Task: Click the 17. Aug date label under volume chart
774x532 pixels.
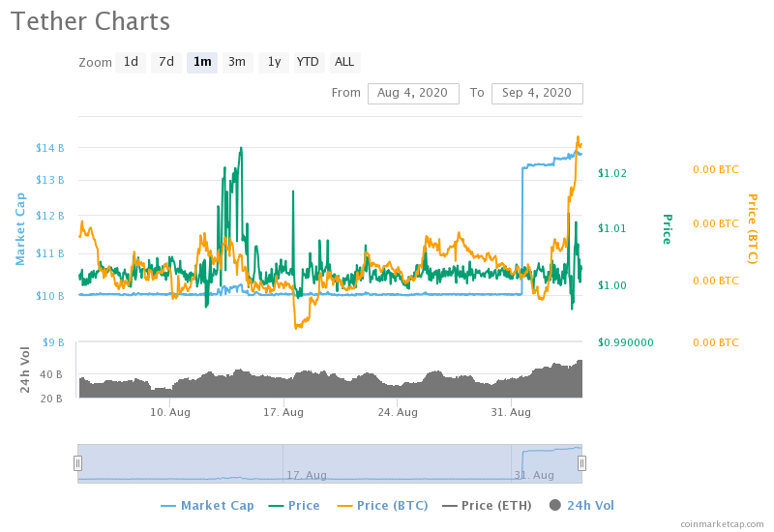Action: pos(283,412)
